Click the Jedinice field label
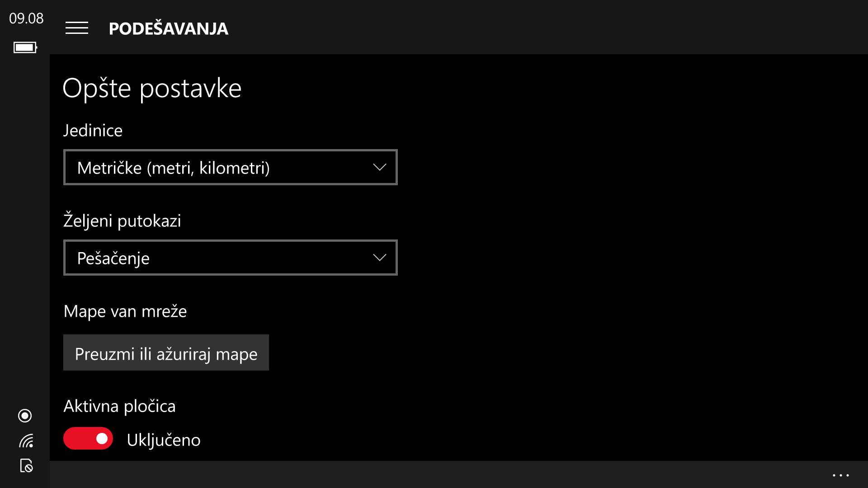This screenshot has width=868, height=488. click(93, 131)
